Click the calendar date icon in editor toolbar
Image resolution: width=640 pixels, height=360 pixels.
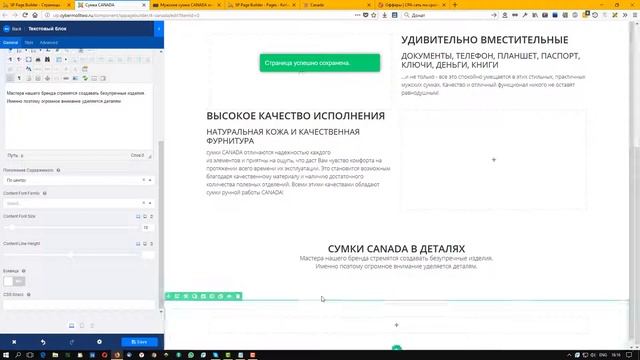click(85, 69)
